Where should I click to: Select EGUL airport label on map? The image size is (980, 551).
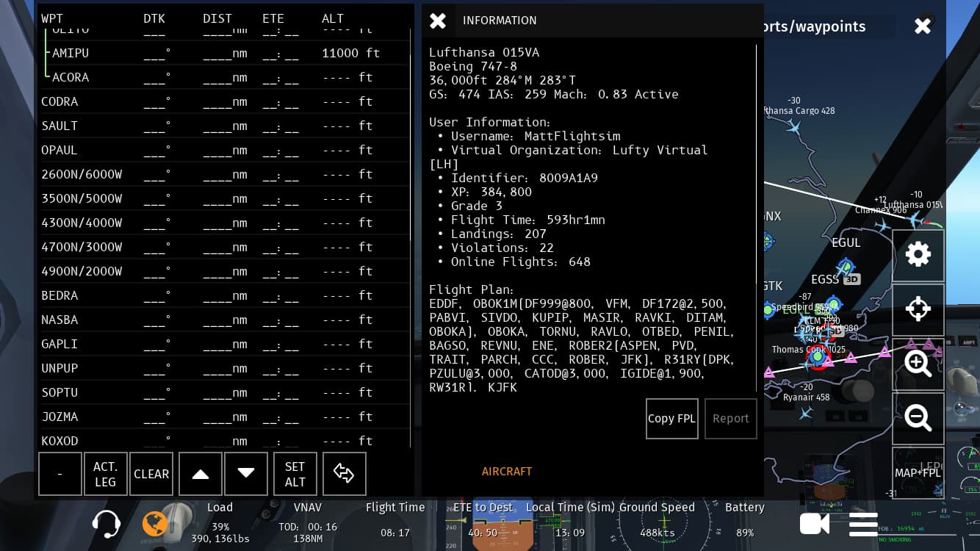click(x=846, y=242)
